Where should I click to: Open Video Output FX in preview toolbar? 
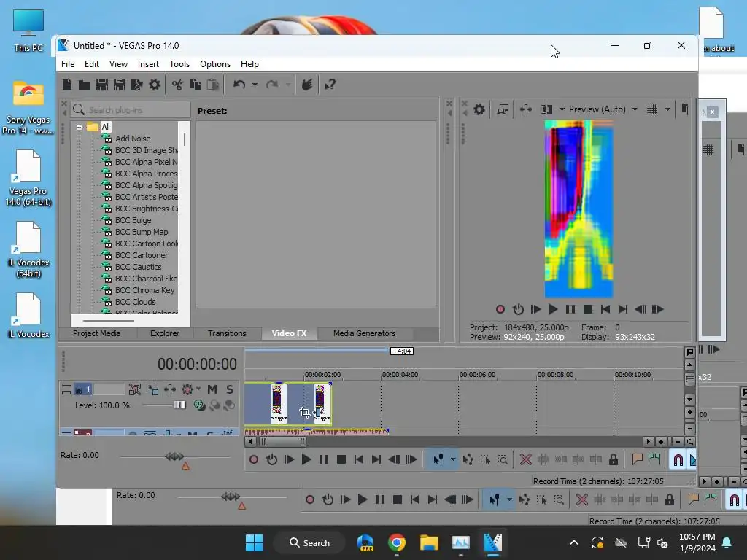[526, 109]
